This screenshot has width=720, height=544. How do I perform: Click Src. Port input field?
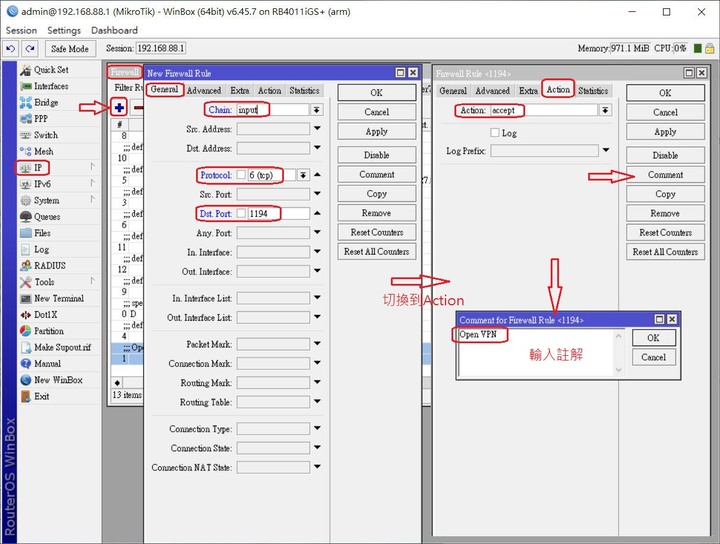pos(273,194)
